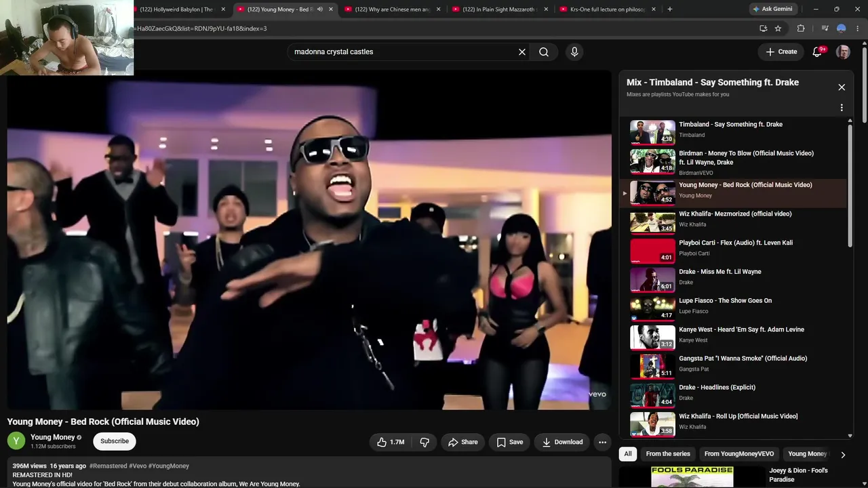
Task: Click 'Gangsta Pat "I Wanna Smoke"' title
Action: click(743, 359)
